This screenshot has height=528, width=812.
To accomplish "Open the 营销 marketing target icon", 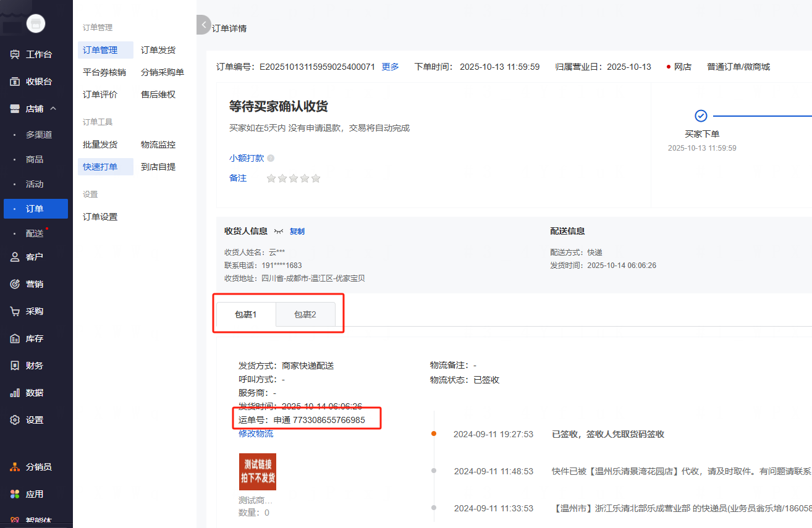I will click(x=15, y=284).
